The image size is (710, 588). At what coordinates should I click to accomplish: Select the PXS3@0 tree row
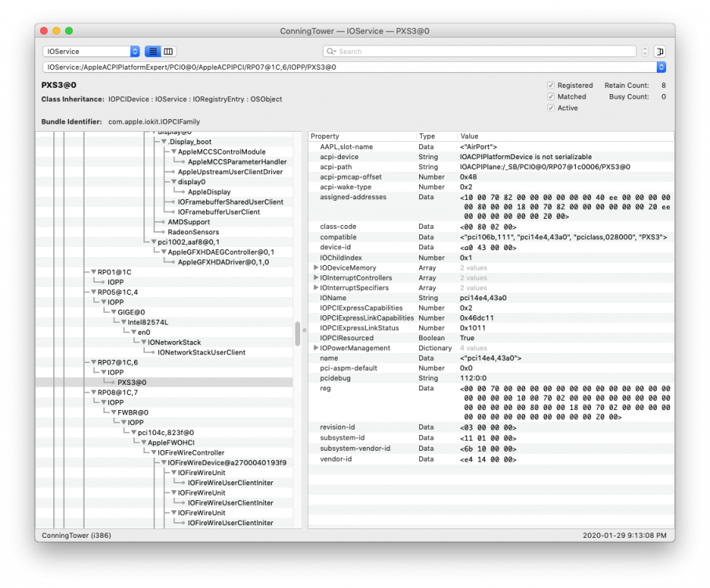[x=164, y=383]
